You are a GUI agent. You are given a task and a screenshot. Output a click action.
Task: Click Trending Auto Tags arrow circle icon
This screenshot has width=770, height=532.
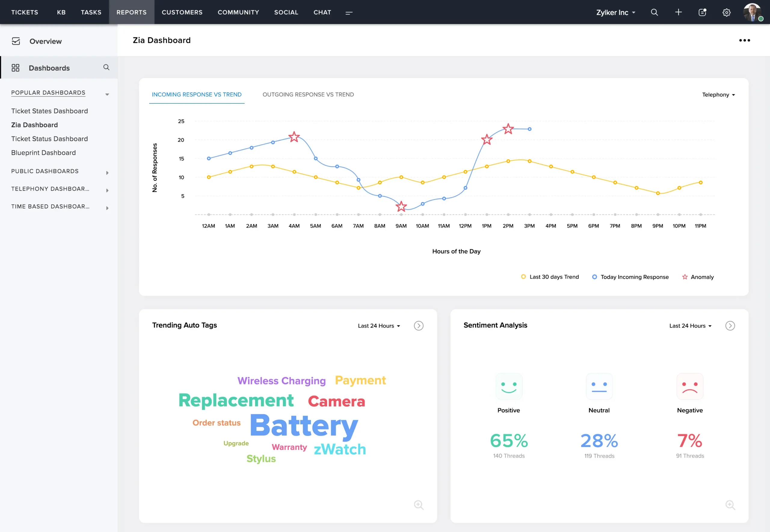[418, 326]
